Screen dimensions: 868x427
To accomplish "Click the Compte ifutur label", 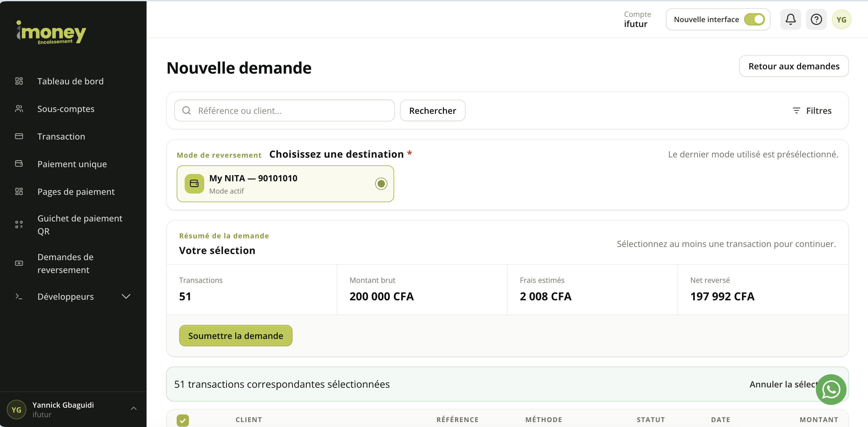I will point(637,19).
